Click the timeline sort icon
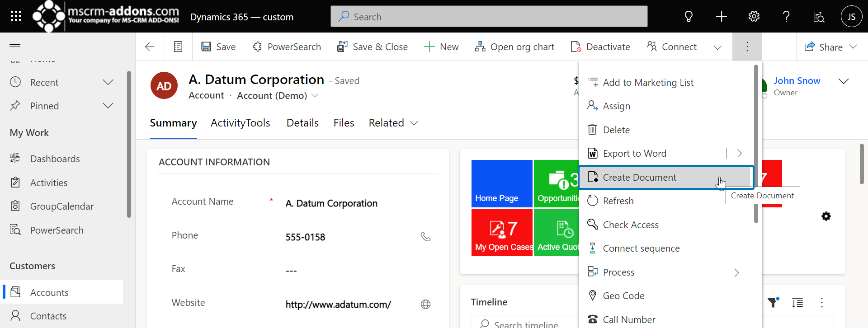The width and height of the screenshot is (868, 328). point(797,302)
